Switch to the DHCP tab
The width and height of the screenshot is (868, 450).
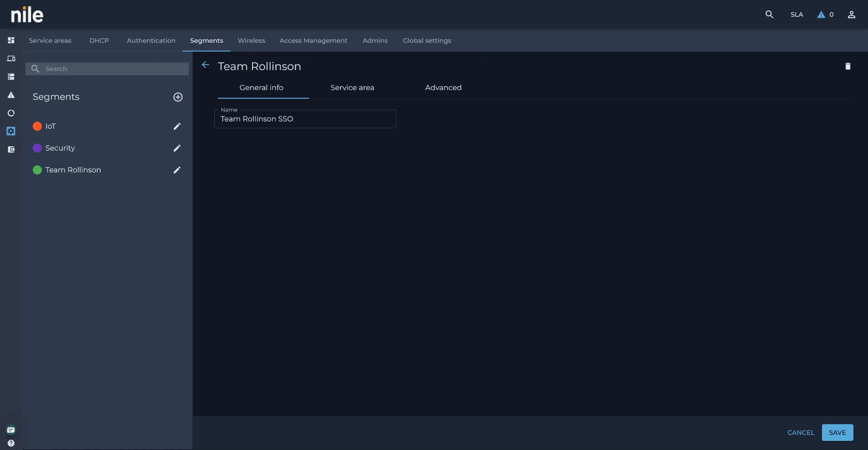point(99,40)
